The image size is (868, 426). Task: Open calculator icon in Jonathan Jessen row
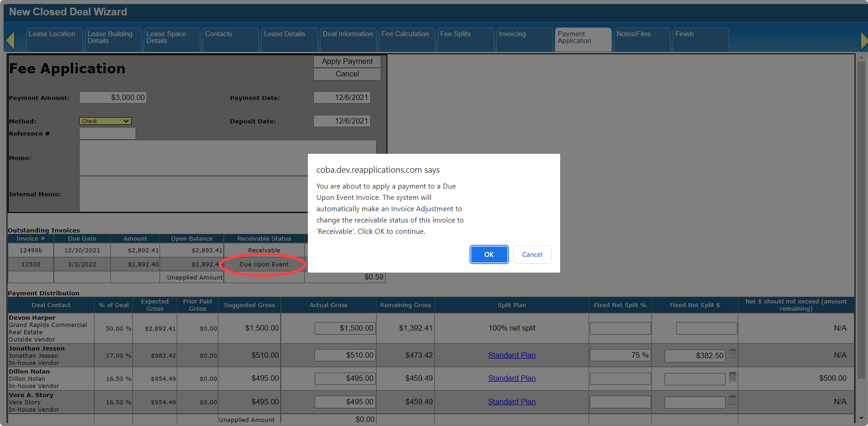click(x=732, y=354)
